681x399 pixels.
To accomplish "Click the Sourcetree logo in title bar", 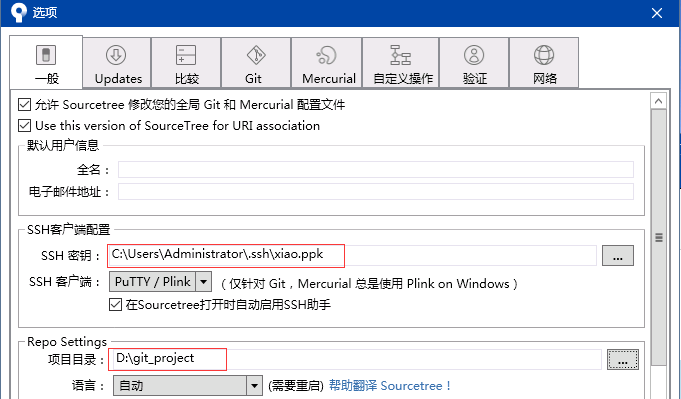I will 18,13.
